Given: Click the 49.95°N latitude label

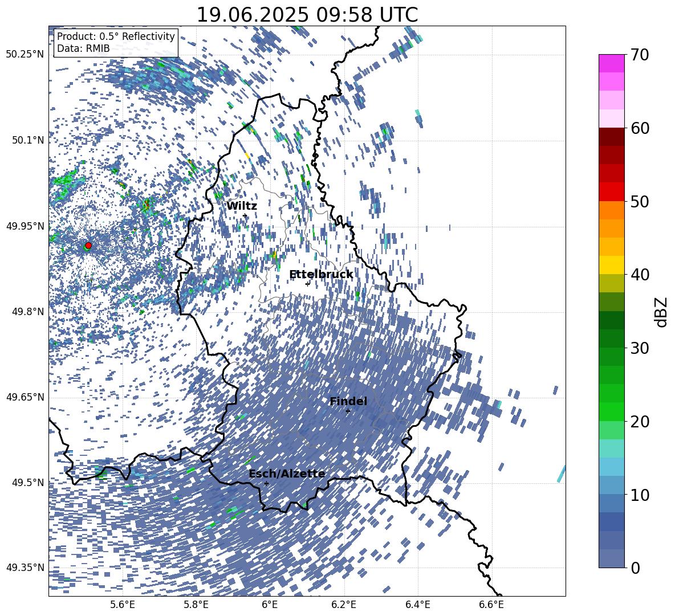Looking at the screenshot, I should tap(25, 226).
